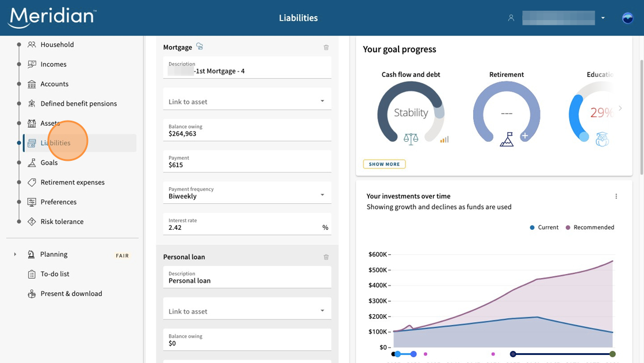This screenshot has width=644, height=363.
Task: Click the dark navy timeline slider handle
Action: [x=513, y=354]
